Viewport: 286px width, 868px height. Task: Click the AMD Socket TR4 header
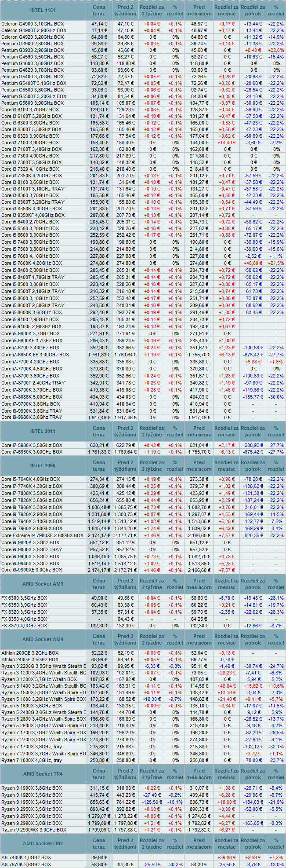[x=43, y=774]
